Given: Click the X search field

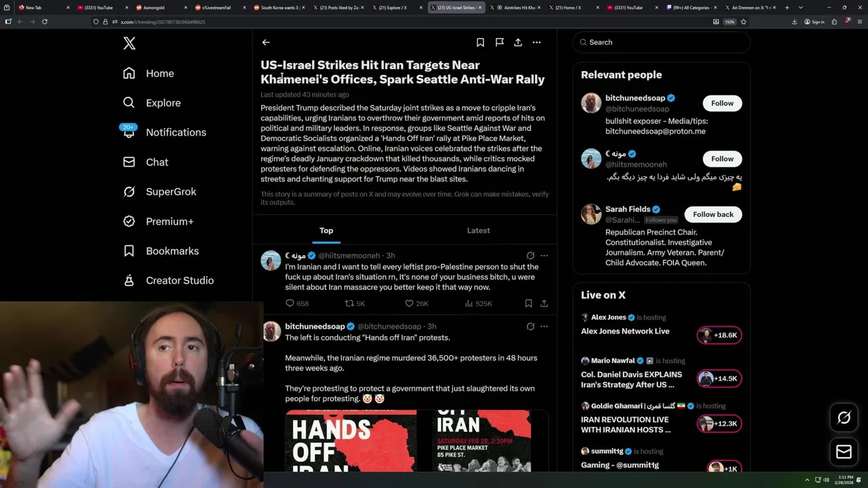Looking at the screenshot, I should click(x=662, y=42).
